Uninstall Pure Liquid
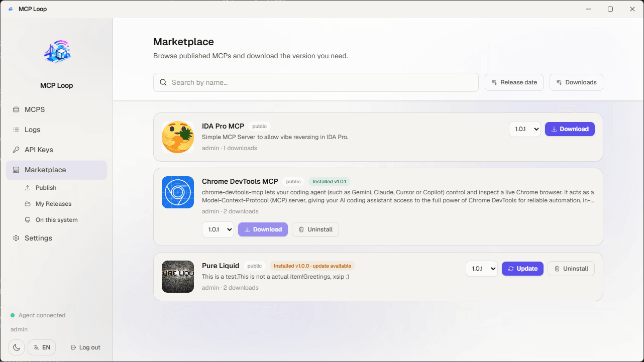644x362 pixels. (x=571, y=269)
